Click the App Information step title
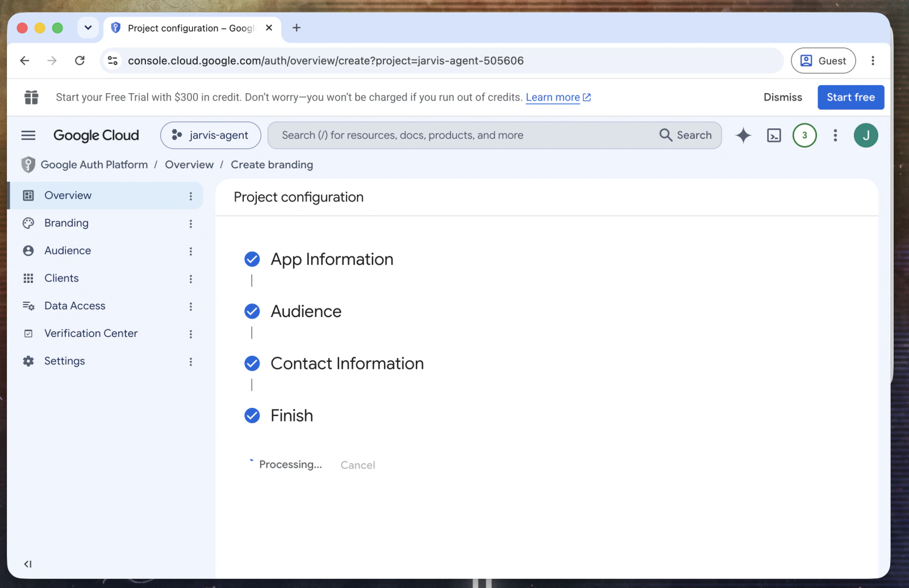Viewport: 909px width, 588px height. pos(332,259)
